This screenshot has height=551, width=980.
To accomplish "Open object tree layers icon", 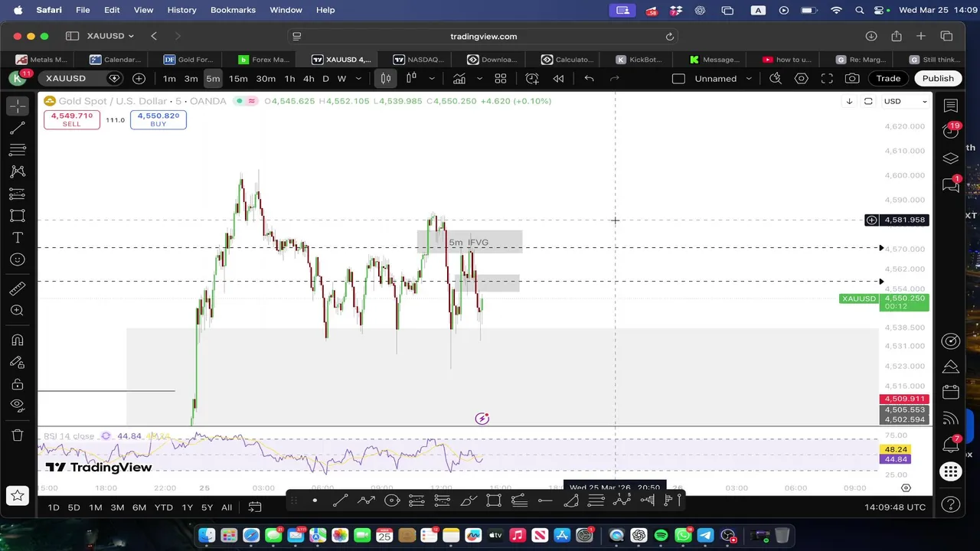I will [x=951, y=158].
